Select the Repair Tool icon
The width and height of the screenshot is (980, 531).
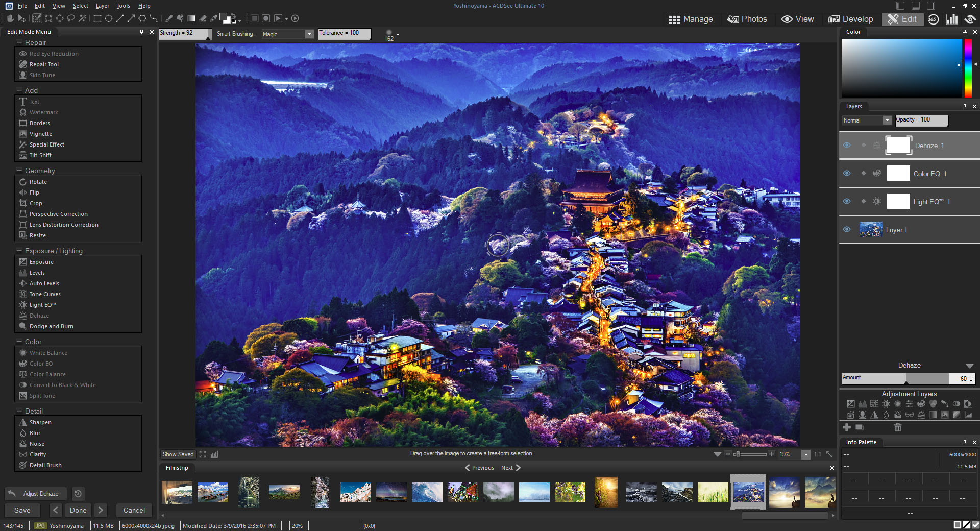(23, 64)
